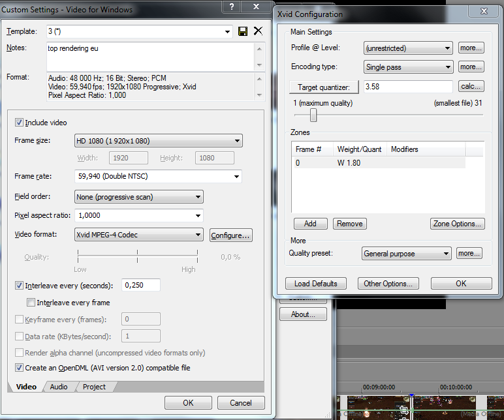Uncheck Interleave every (seconds)
The width and height of the screenshot is (504, 420).
pyautogui.click(x=19, y=285)
